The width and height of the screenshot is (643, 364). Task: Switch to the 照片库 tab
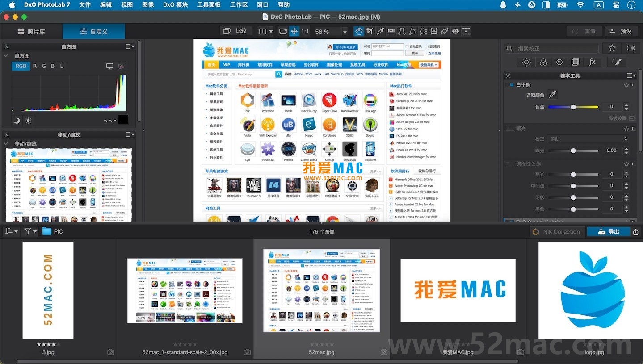[31, 31]
